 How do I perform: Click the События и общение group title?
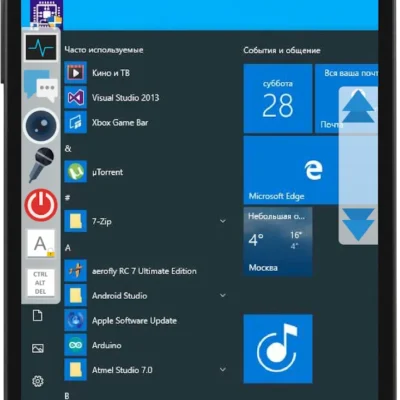(282, 50)
